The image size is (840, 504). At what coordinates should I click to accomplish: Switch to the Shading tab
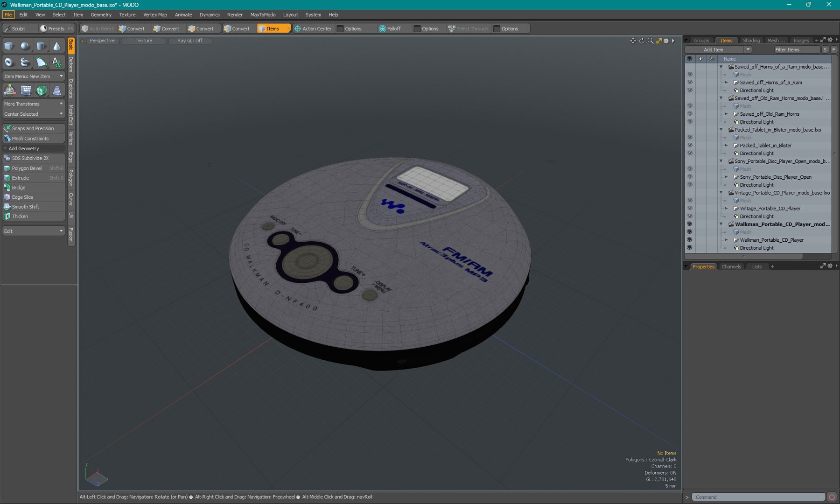[751, 41]
